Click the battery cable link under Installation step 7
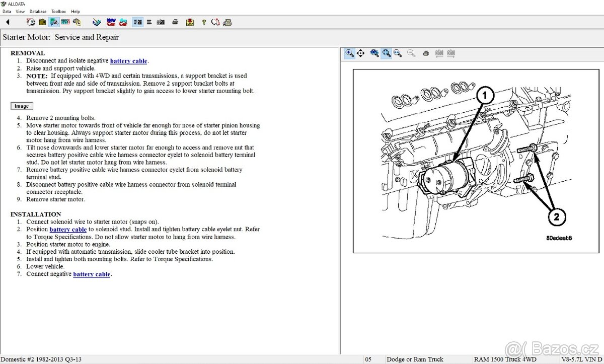Image resolution: width=604 pixels, height=364 pixels. point(92,274)
